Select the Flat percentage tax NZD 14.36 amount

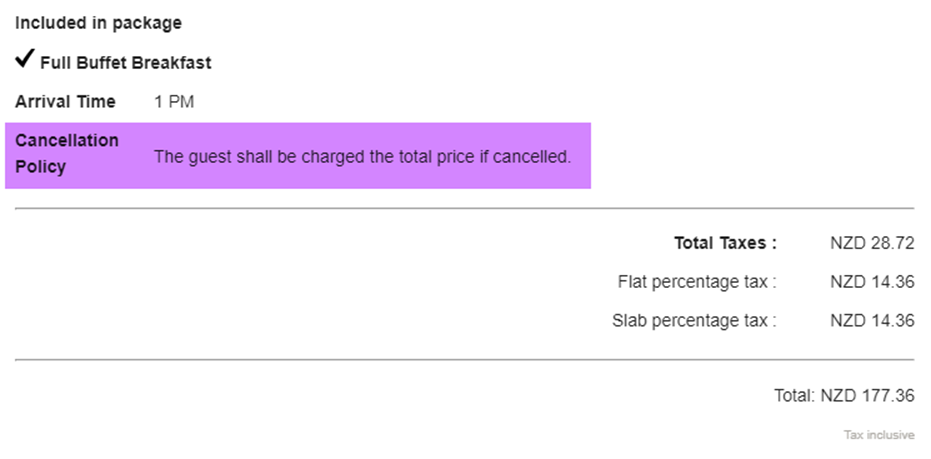[x=872, y=282]
